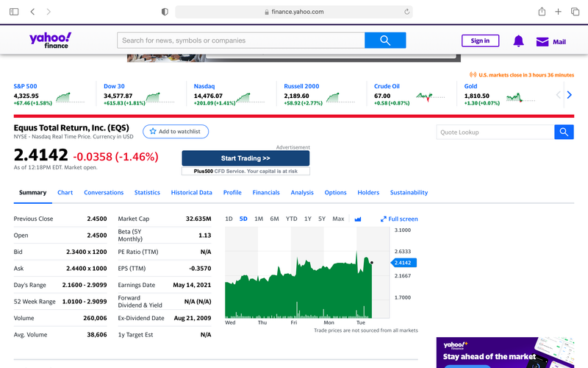
Task: Open the notifications bell icon
Action: point(518,40)
